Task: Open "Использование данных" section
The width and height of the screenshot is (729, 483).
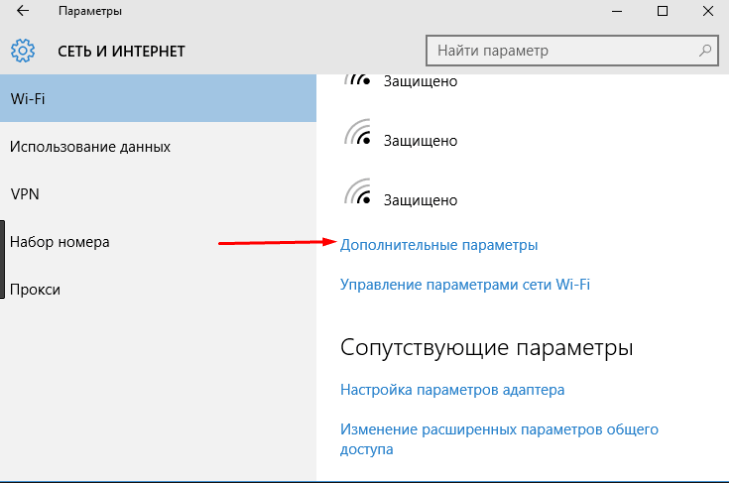Action: point(158,146)
